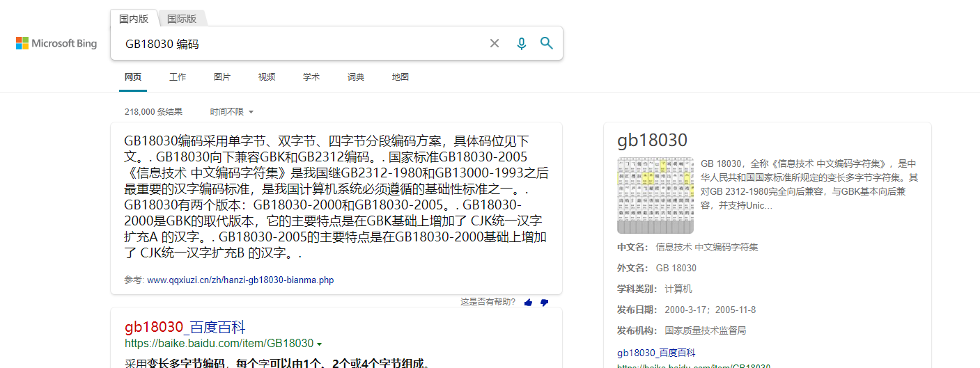Switch to 国内版 tab

(x=134, y=19)
